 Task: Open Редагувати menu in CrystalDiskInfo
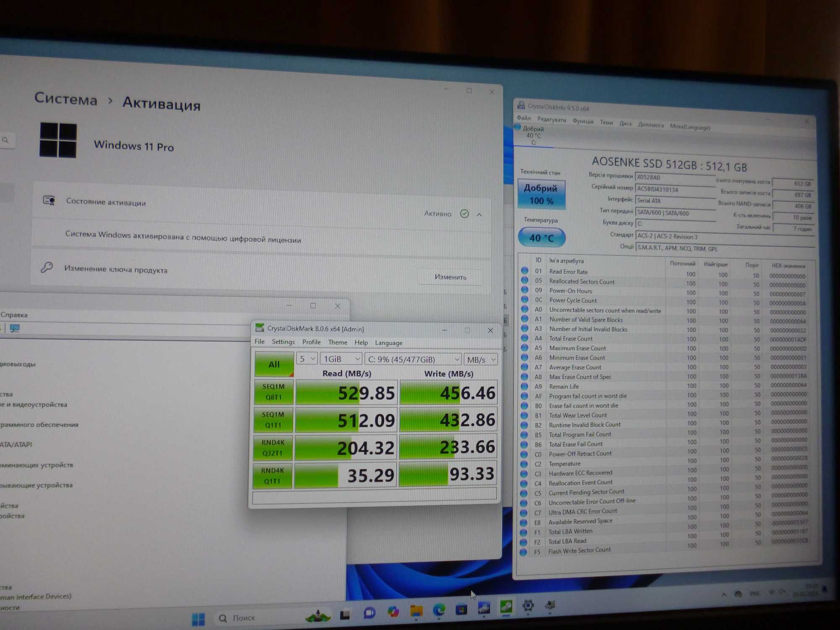551,120
